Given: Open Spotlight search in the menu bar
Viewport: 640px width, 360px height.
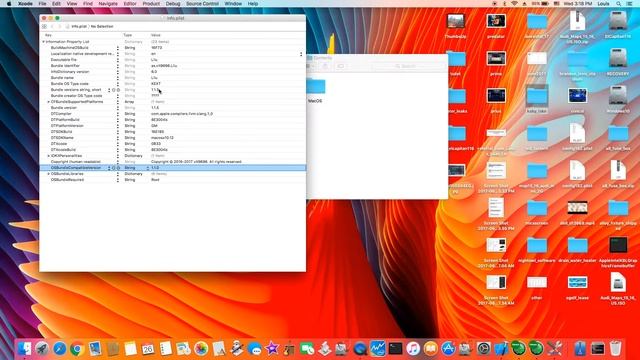Looking at the screenshot, I should (x=619, y=4).
